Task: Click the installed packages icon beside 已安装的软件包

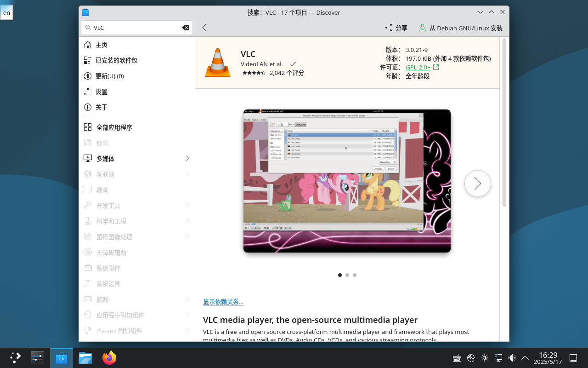Action: (88, 60)
